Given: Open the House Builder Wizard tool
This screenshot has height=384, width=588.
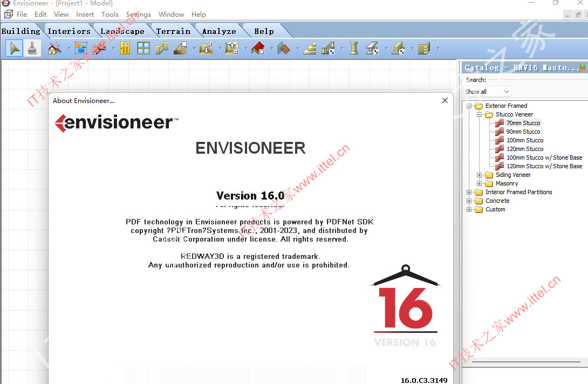Looking at the screenshot, I should point(54,49).
